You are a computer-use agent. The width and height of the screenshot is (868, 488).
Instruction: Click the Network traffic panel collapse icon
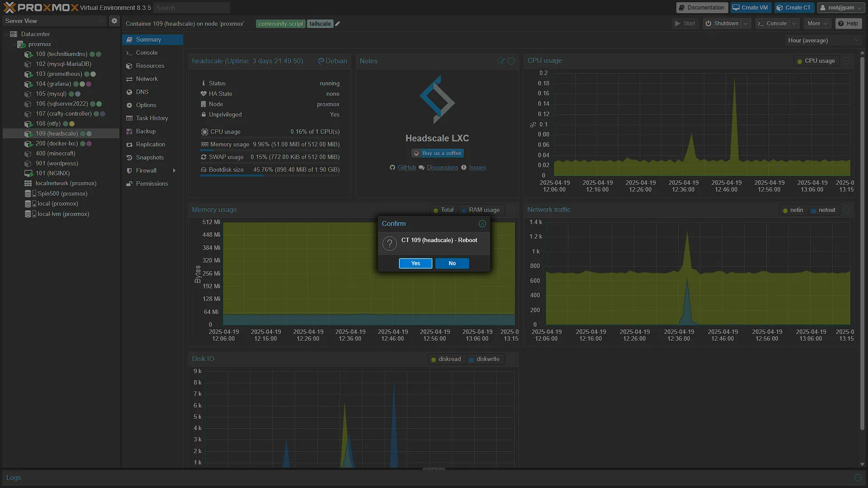pos(847,210)
